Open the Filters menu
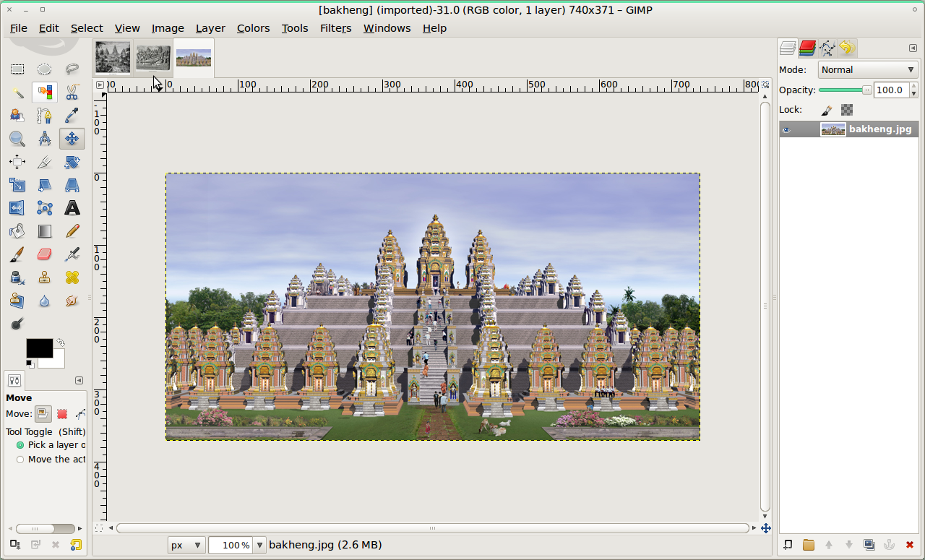The height and width of the screenshot is (560, 925). coord(335,28)
